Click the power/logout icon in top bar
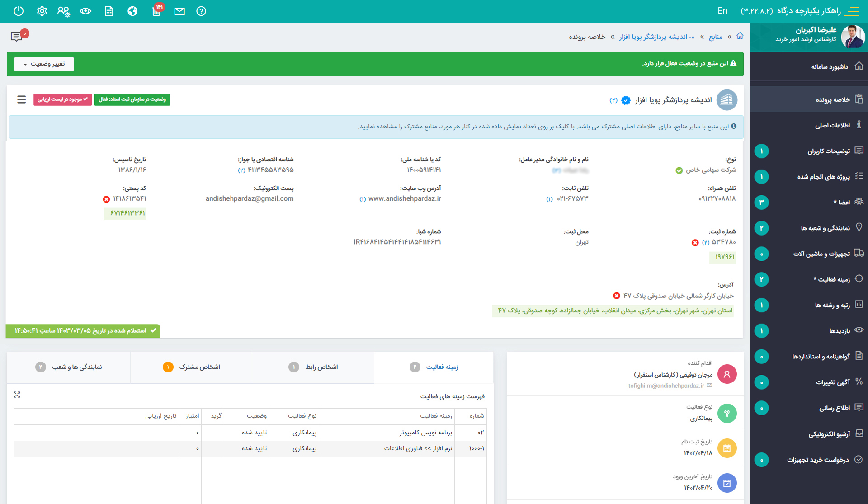The height and width of the screenshot is (504, 868). tap(19, 11)
